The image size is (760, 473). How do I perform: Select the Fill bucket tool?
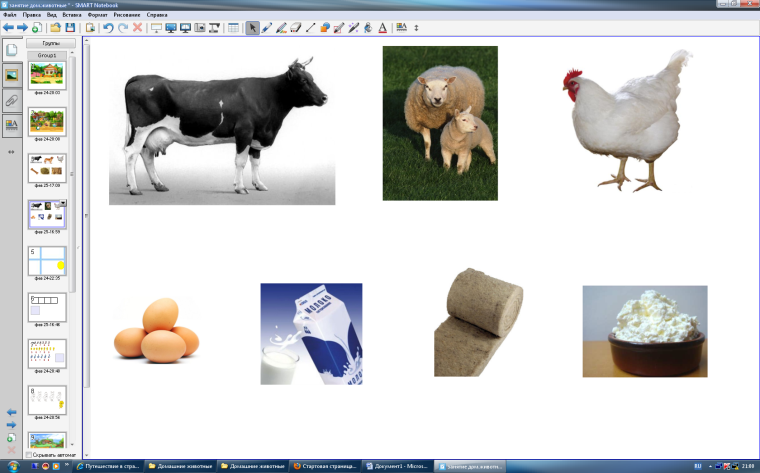pyautogui.click(x=368, y=28)
